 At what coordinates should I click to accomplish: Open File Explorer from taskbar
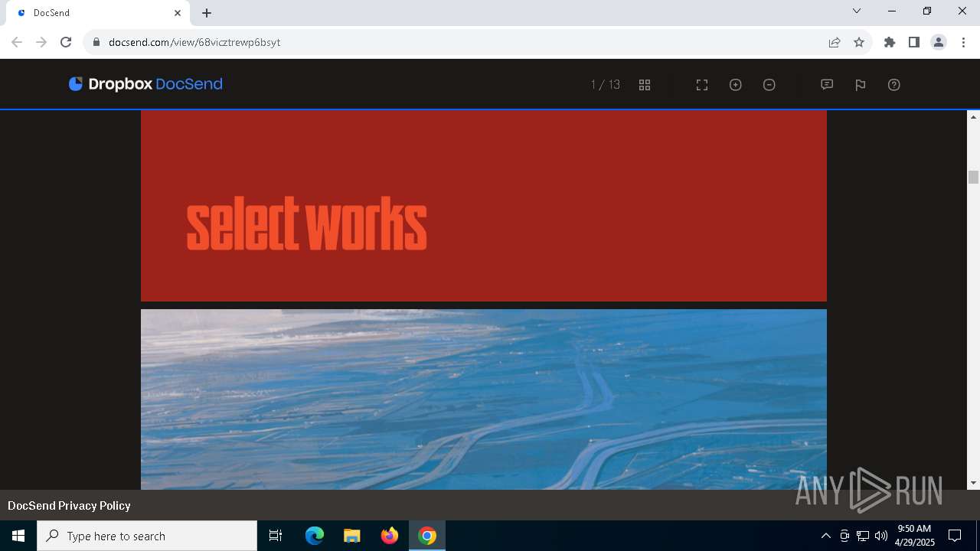(351, 536)
